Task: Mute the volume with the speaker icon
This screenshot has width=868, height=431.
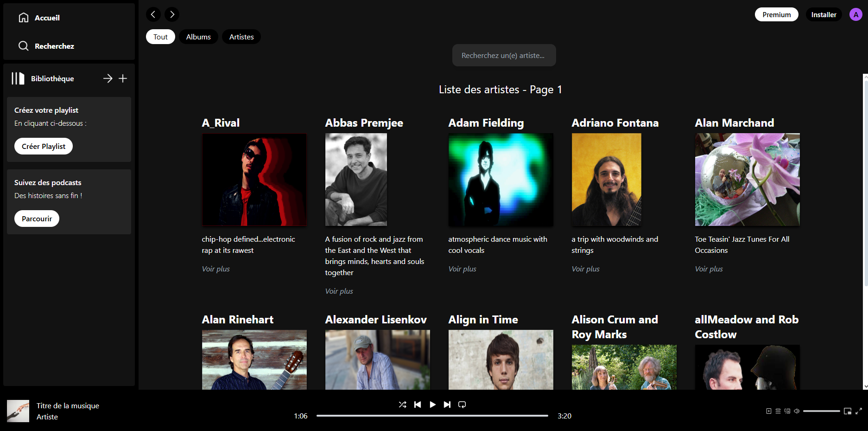Action: 796,411
